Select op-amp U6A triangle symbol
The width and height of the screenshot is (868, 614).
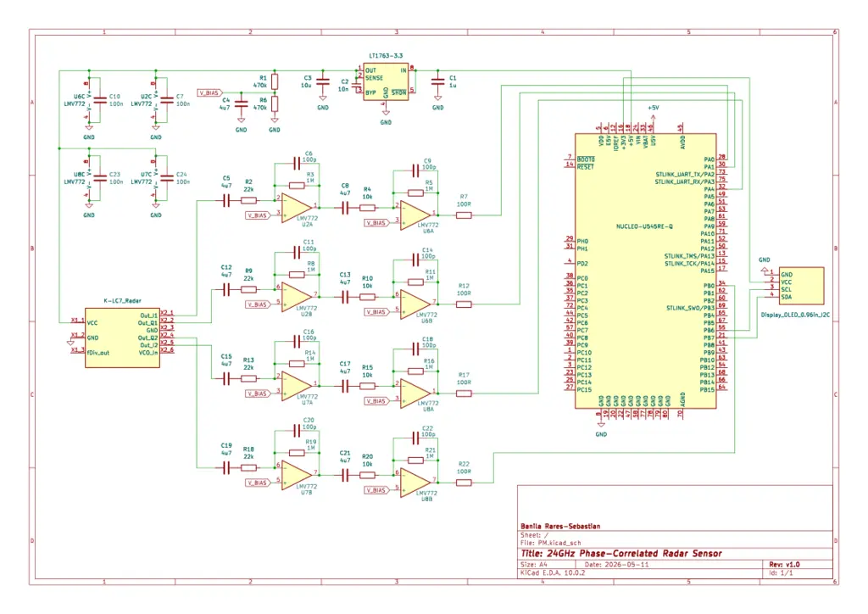tap(415, 215)
